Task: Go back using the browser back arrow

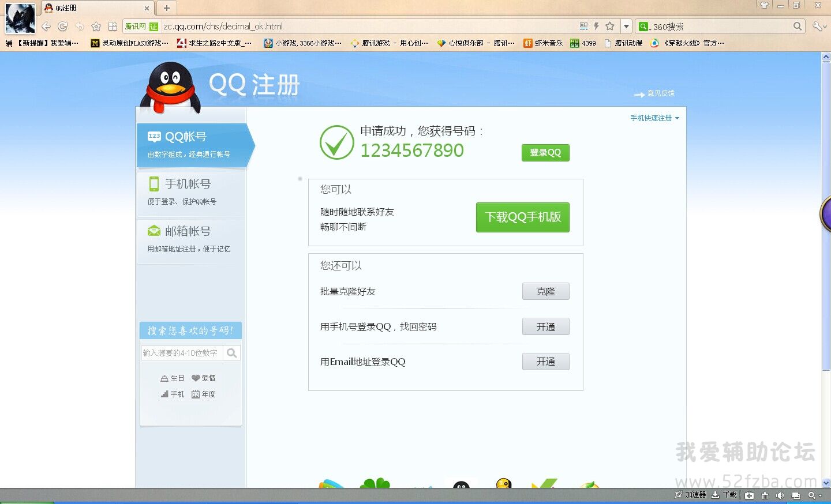Action: click(46, 27)
